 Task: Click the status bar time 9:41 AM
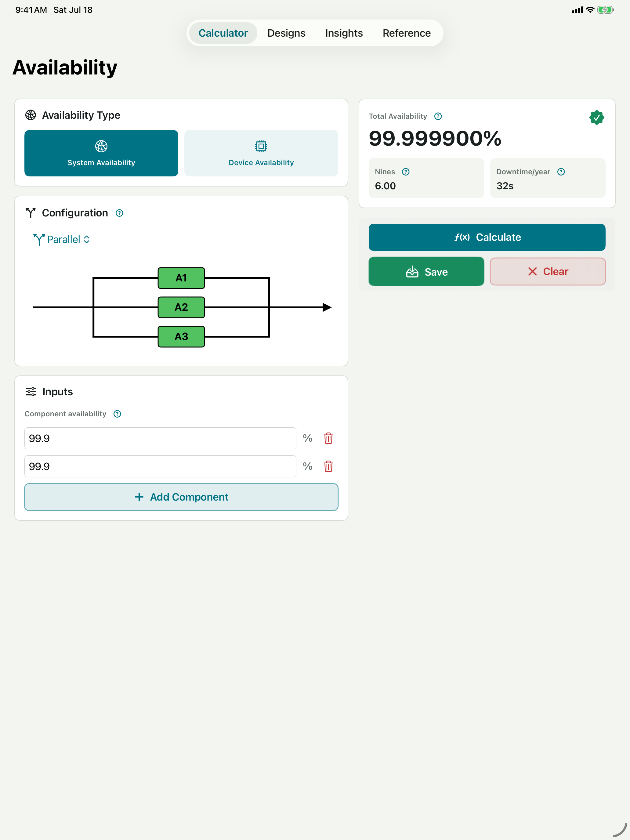click(31, 10)
